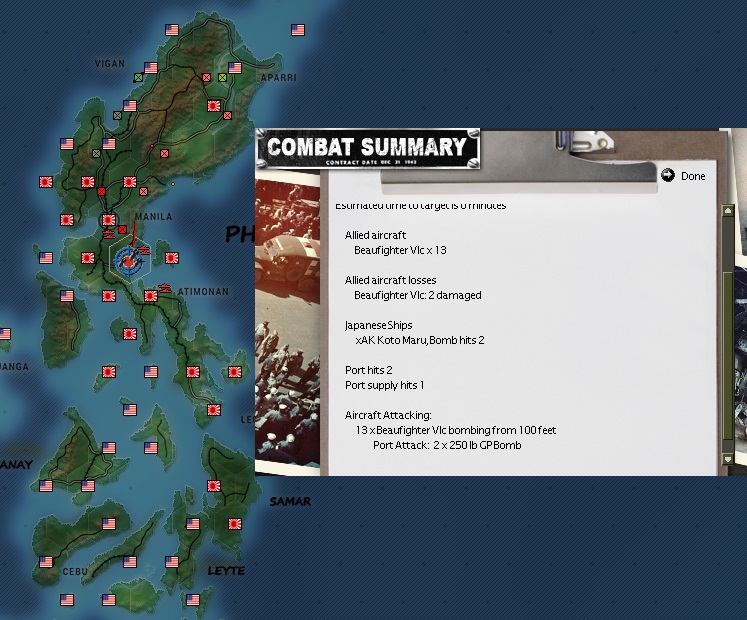Click the Combat Summary scrollbar thumb

click(x=727, y=356)
